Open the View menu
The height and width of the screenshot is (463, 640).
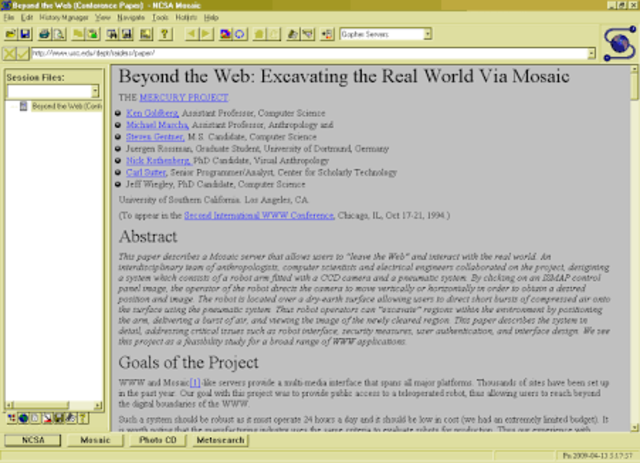pyautogui.click(x=102, y=18)
